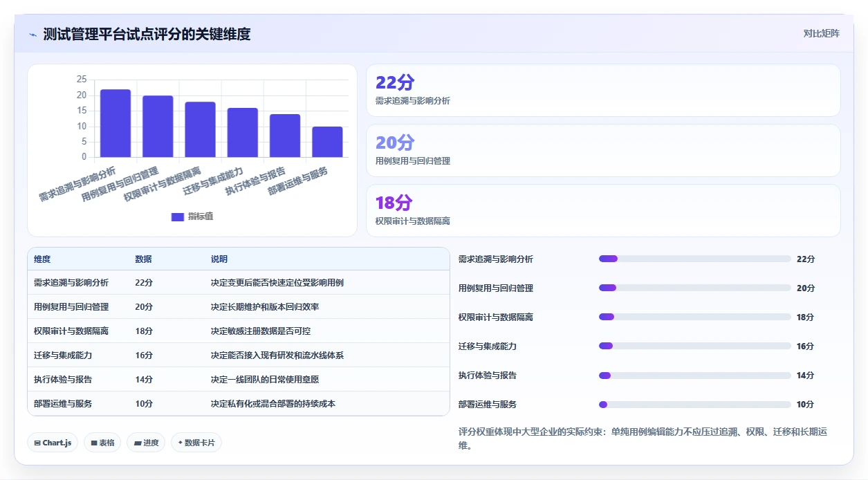
Task: Click the lightning icon beside the dashboard title
Action: click(x=33, y=35)
